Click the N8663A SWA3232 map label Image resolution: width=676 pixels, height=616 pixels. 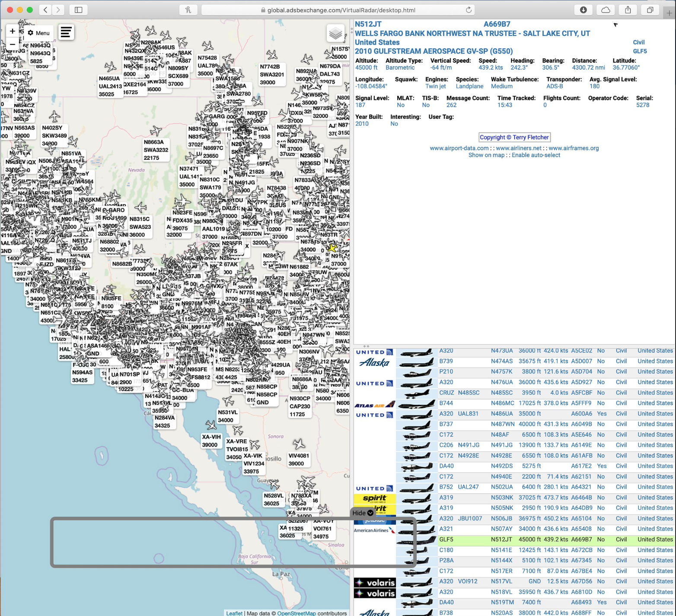pos(156,150)
